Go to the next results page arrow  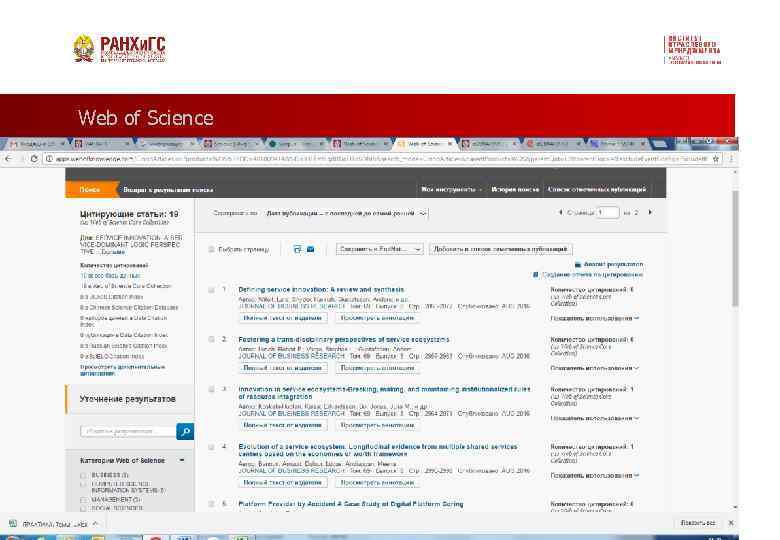(x=650, y=212)
